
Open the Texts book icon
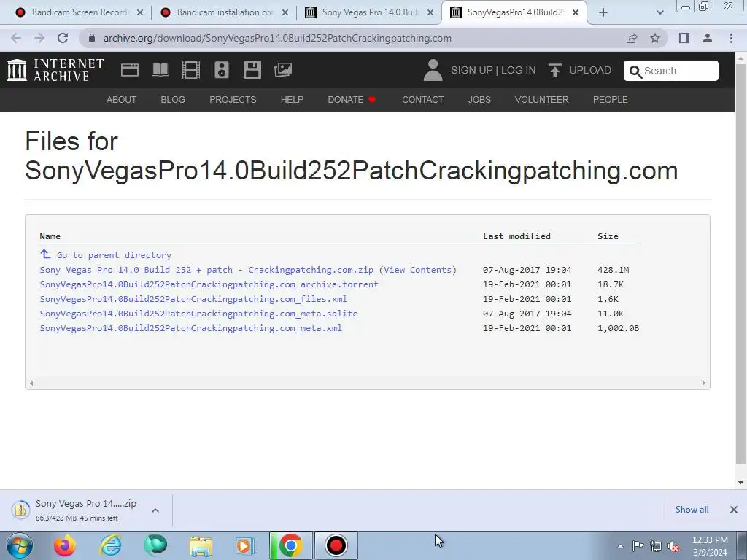pos(160,70)
